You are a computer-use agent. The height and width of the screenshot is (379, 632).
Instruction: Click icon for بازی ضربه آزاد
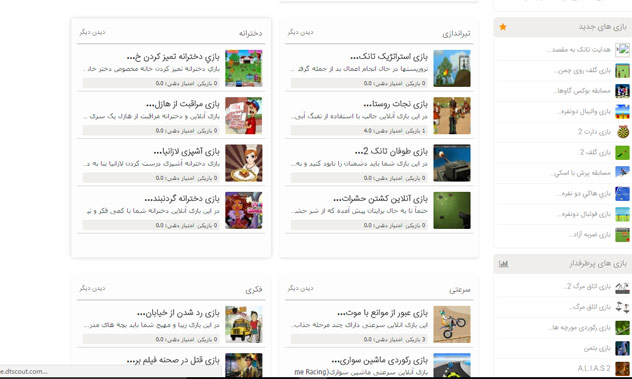[x=622, y=235]
